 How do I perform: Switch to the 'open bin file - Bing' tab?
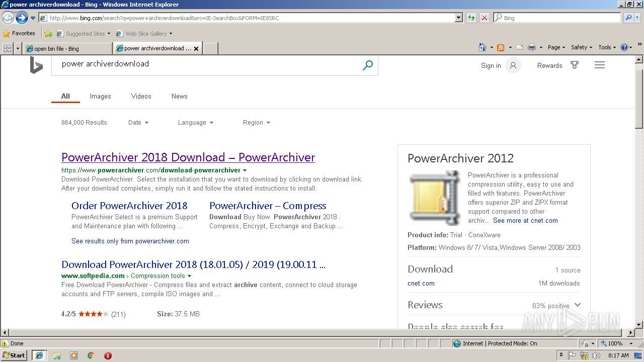tap(68, 49)
